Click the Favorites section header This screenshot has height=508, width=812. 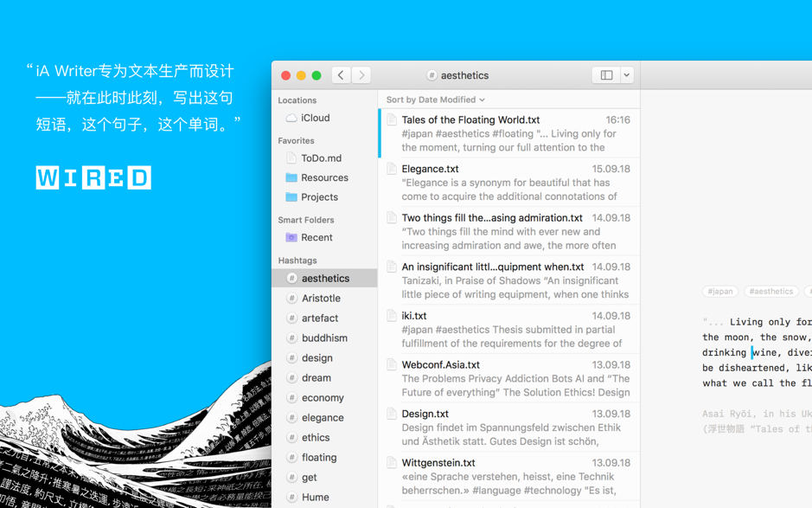pyautogui.click(x=297, y=140)
